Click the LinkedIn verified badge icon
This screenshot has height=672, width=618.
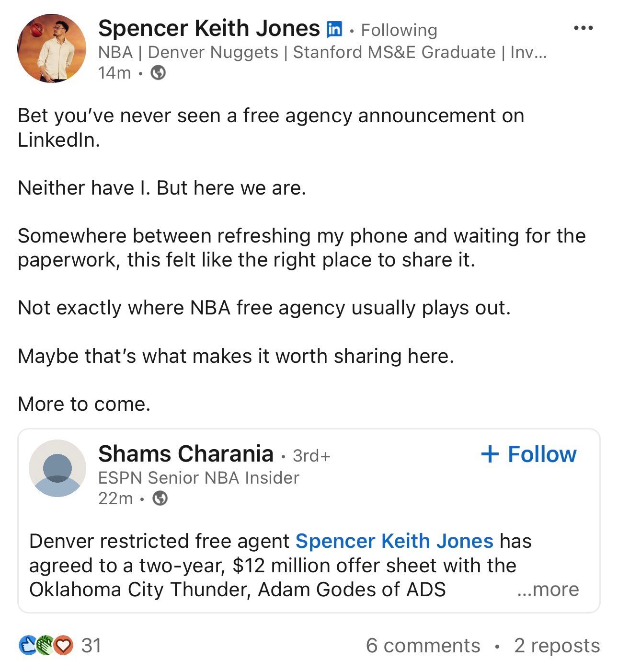coord(334,30)
